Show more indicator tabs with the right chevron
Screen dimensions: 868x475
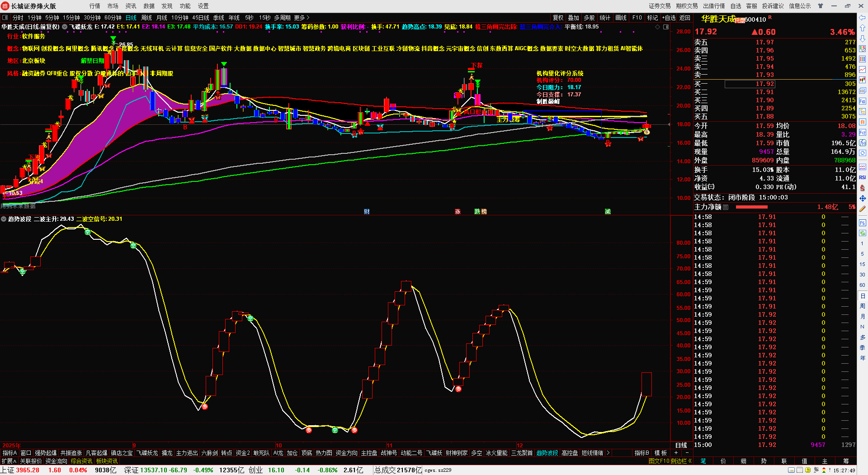pyautogui.click(x=608, y=453)
